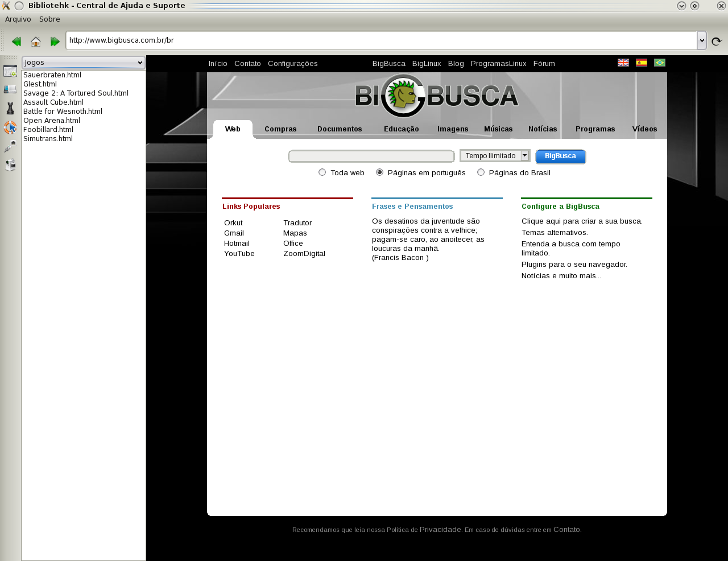Go back with the green back arrow
This screenshot has height=561, width=728.
(x=16, y=42)
